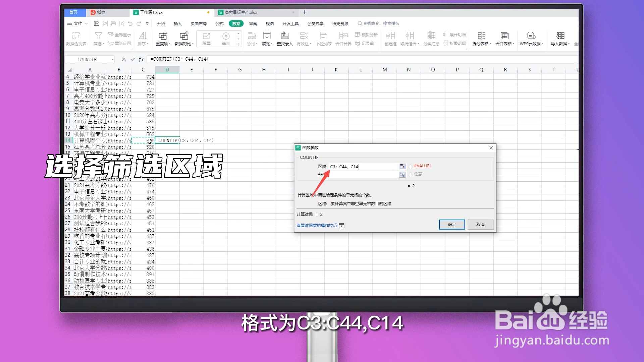Open the 拆分表格 split table tool
This screenshot has width=644, height=362.
[x=482, y=38]
